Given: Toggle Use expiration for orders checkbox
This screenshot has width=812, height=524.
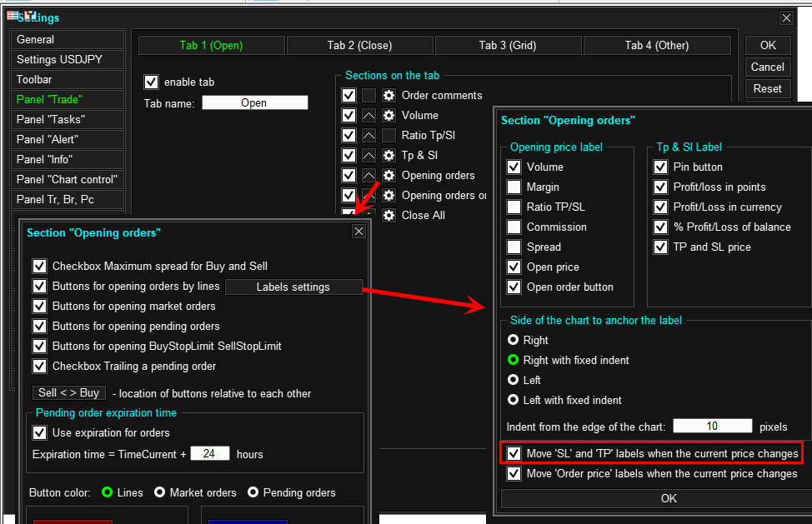Looking at the screenshot, I should pyautogui.click(x=39, y=432).
